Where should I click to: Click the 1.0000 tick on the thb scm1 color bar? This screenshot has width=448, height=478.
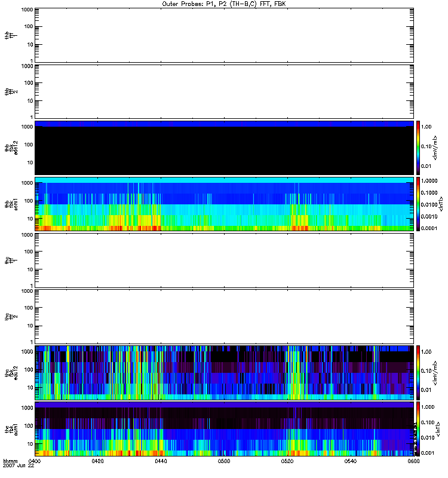pos(429,181)
